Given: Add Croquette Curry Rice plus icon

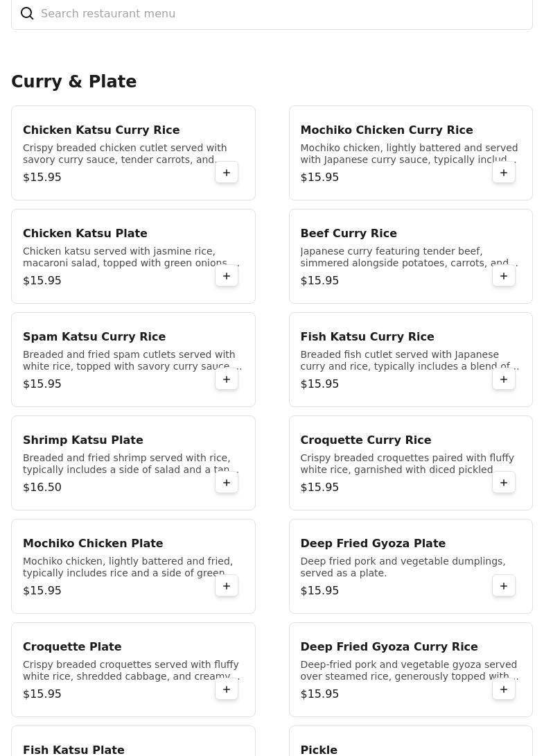Looking at the screenshot, I should click(x=504, y=483).
